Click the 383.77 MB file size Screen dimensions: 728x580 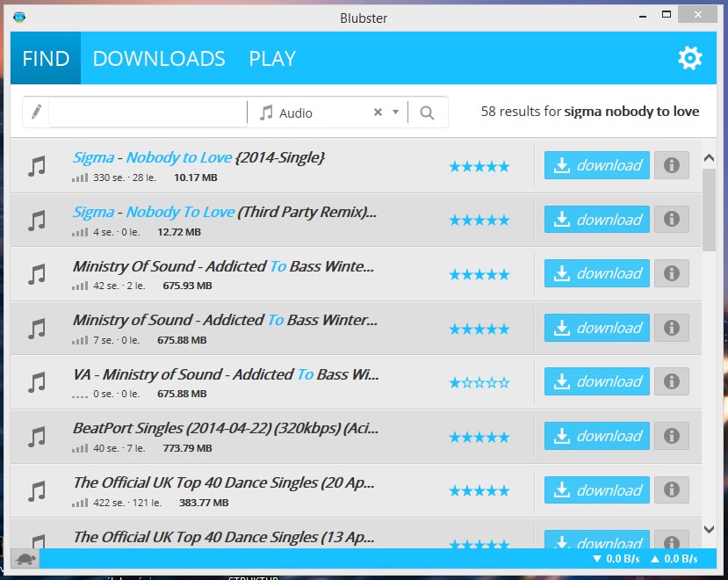coord(204,503)
